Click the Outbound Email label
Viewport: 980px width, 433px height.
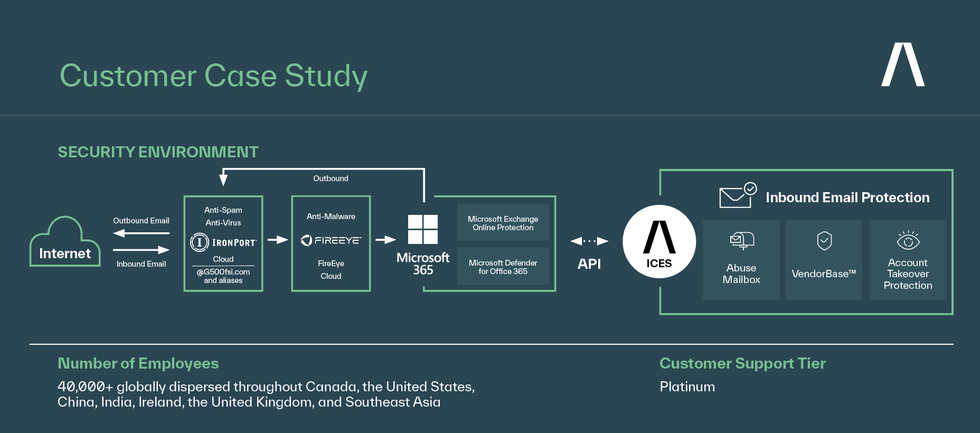click(141, 221)
